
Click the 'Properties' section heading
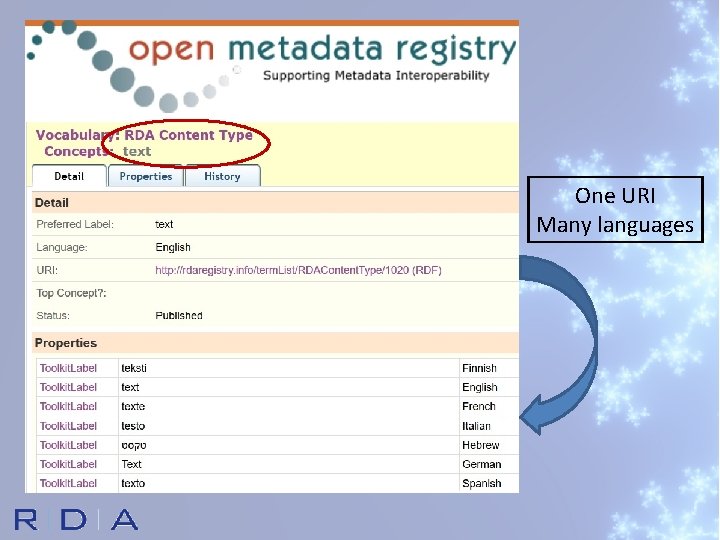[66, 343]
